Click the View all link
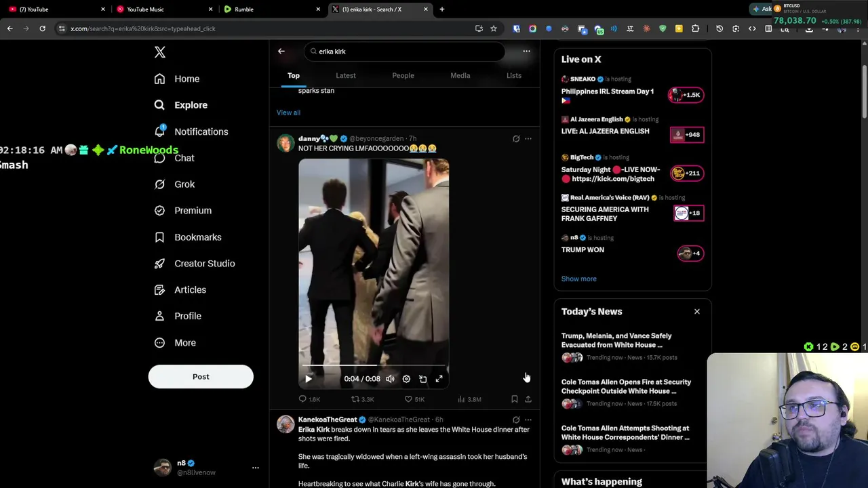 (288, 113)
